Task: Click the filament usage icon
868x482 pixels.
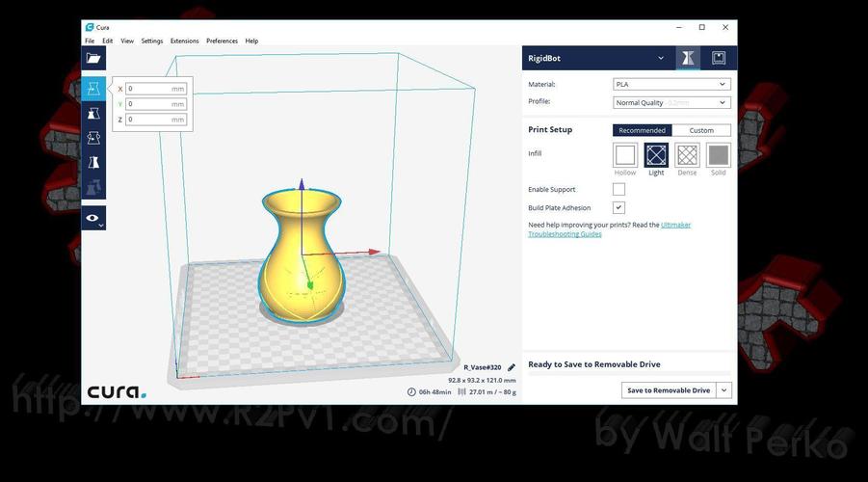Action: click(x=461, y=391)
